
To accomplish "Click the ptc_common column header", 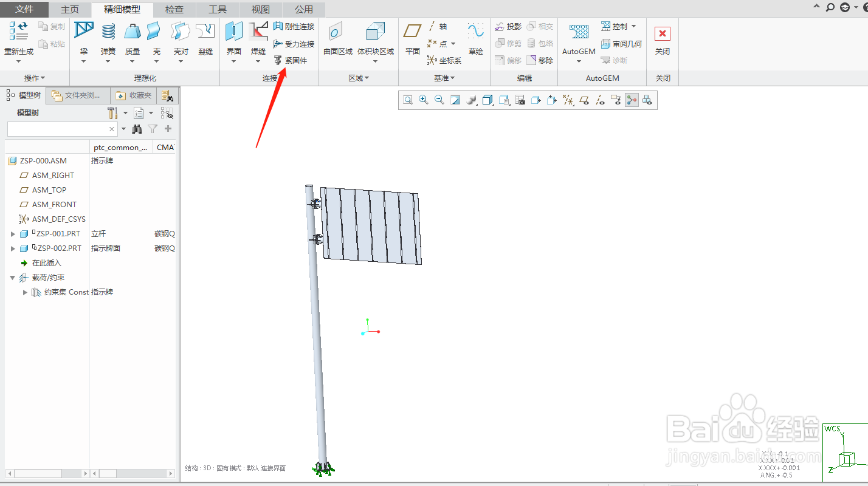I will tap(121, 147).
